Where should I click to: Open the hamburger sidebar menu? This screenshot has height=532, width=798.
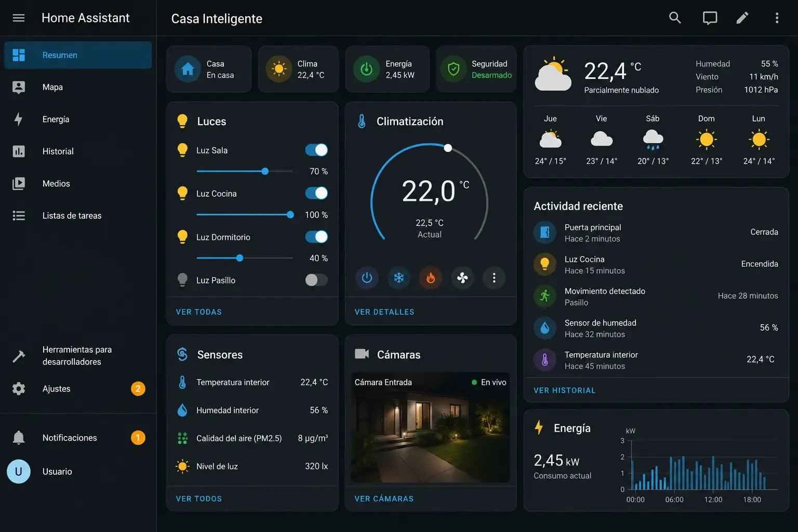click(x=19, y=18)
